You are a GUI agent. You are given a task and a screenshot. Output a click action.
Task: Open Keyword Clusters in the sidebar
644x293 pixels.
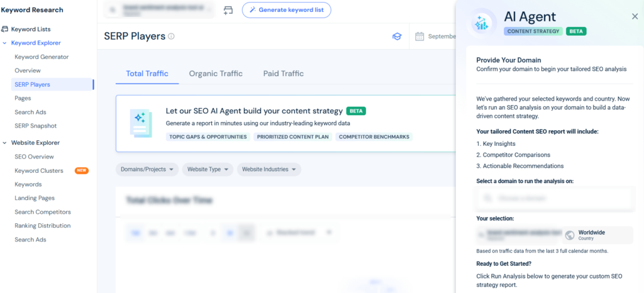tap(39, 170)
